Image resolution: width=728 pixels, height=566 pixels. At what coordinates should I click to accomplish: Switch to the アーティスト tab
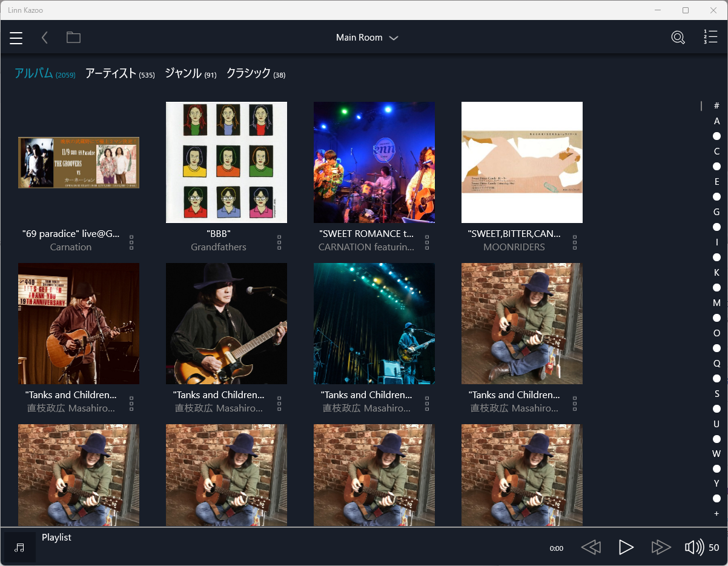click(x=120, y=73)
